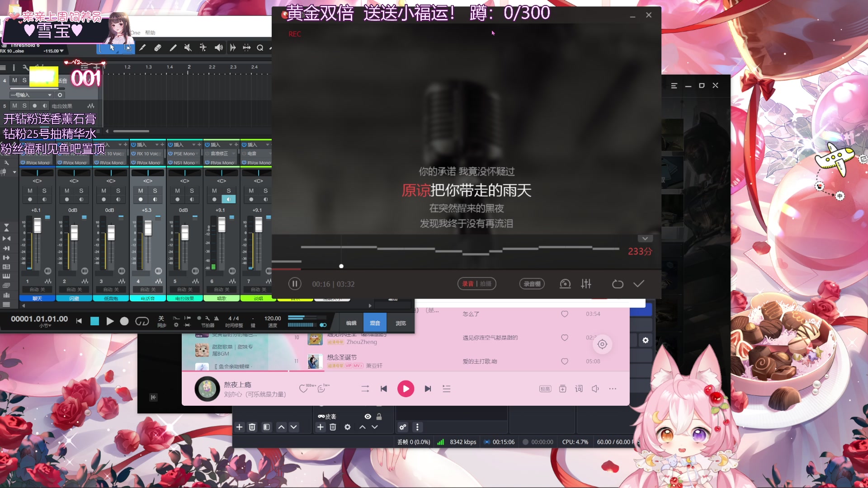Collapse the karaoke lyrics panel chevron

tap(645, 239)
